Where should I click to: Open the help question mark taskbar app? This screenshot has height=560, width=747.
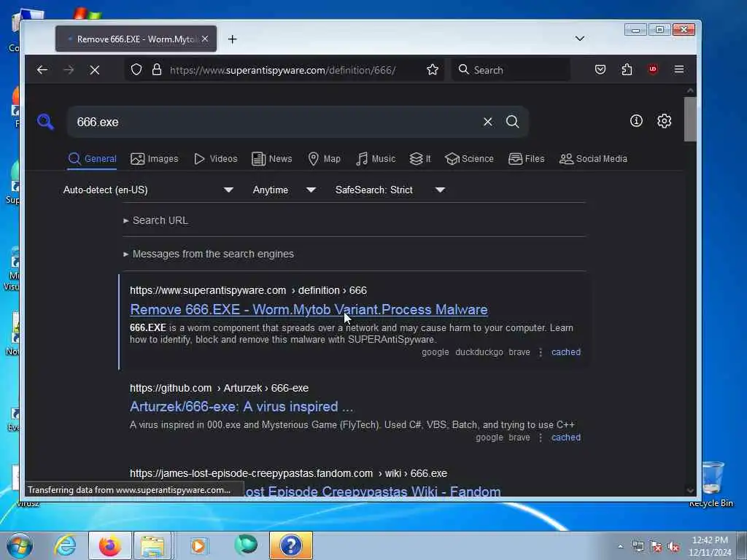tap(290, 545)
